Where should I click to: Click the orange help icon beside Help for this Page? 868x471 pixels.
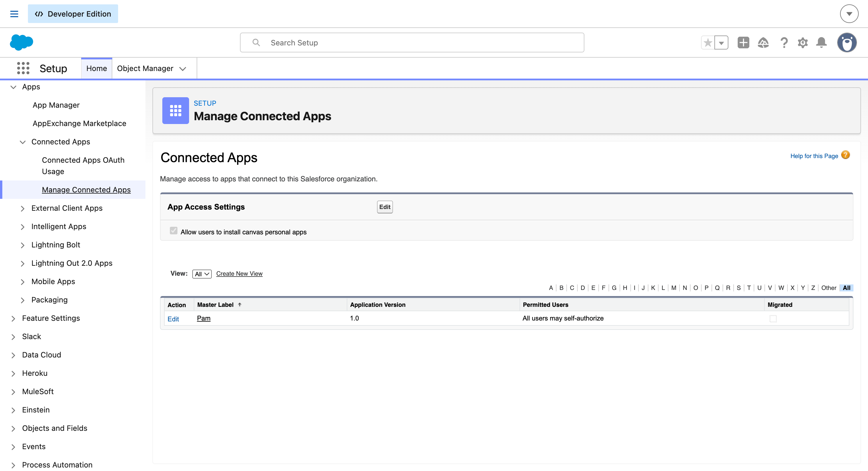click(x=845, y=155)
